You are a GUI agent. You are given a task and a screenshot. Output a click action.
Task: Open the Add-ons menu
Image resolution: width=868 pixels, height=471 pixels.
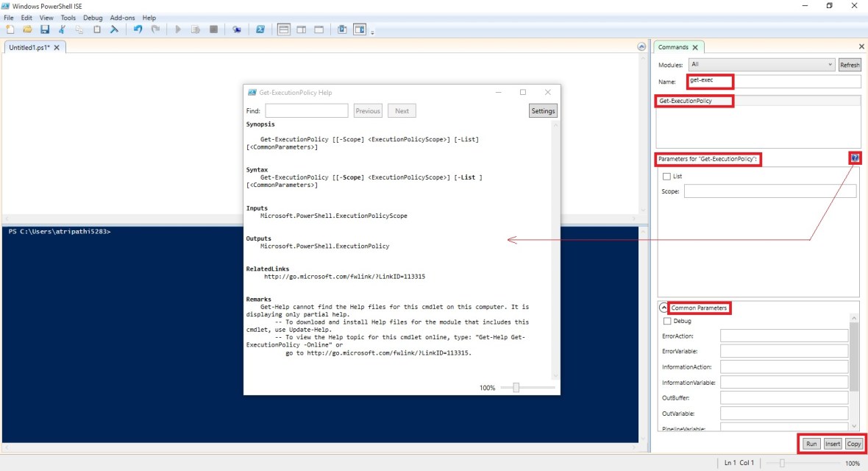(122, 18)
